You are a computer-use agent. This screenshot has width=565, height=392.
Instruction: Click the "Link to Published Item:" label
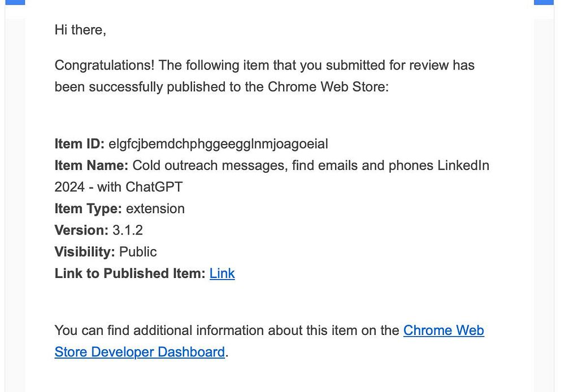tap(129, 273)
